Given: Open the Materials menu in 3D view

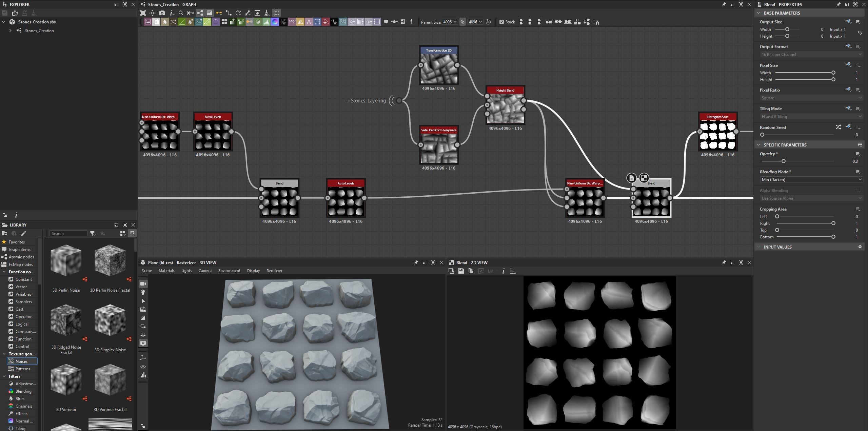Looking at the screenshot, I should tap(166, 271).
